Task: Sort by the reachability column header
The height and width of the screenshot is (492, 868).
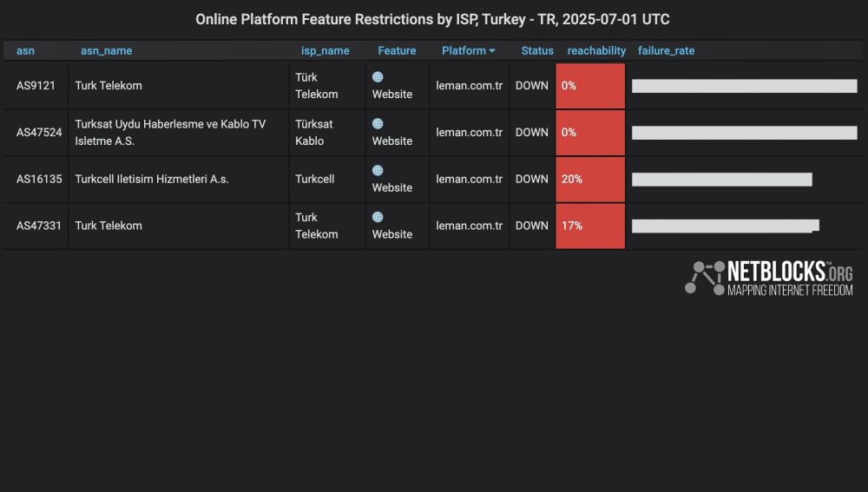Action: [596, 51]
